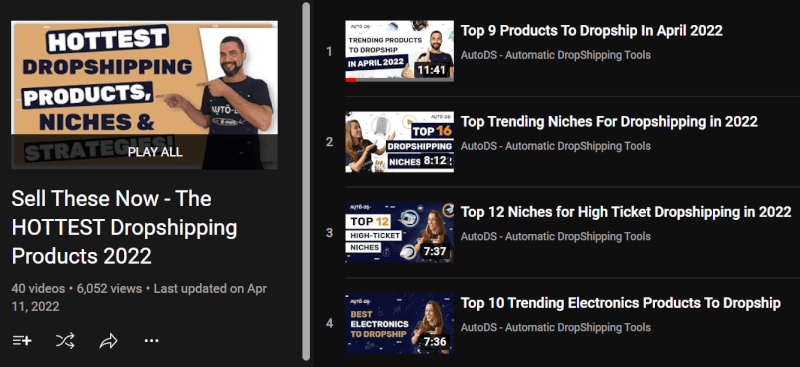Open the three-dot more actions menu
Viewport: 800px width, 367px height.
click(x=152, y=340)
